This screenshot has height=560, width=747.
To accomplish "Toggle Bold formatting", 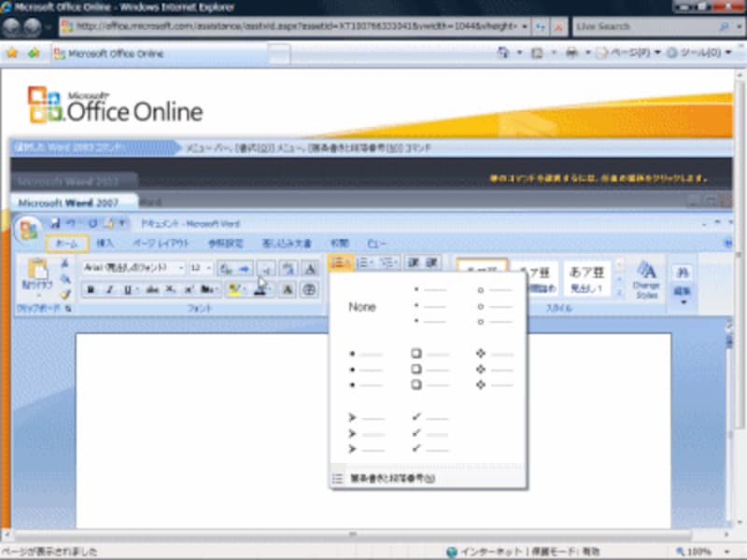I will click(x=90, y=288).
